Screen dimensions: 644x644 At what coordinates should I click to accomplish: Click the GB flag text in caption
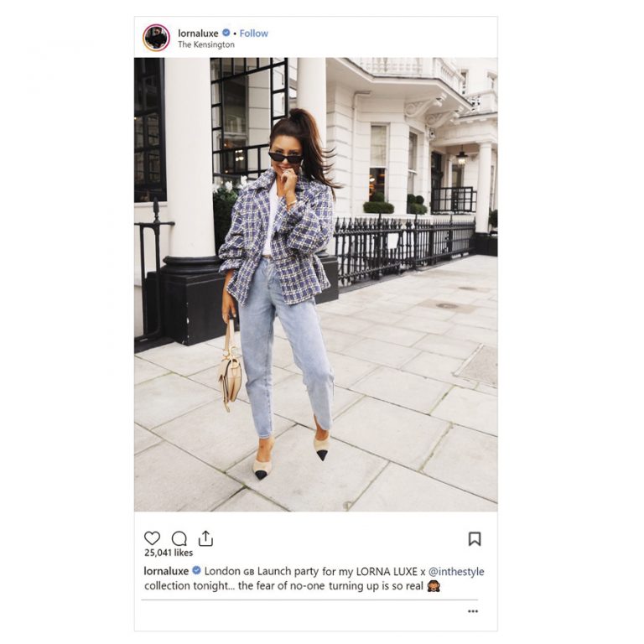248,572
